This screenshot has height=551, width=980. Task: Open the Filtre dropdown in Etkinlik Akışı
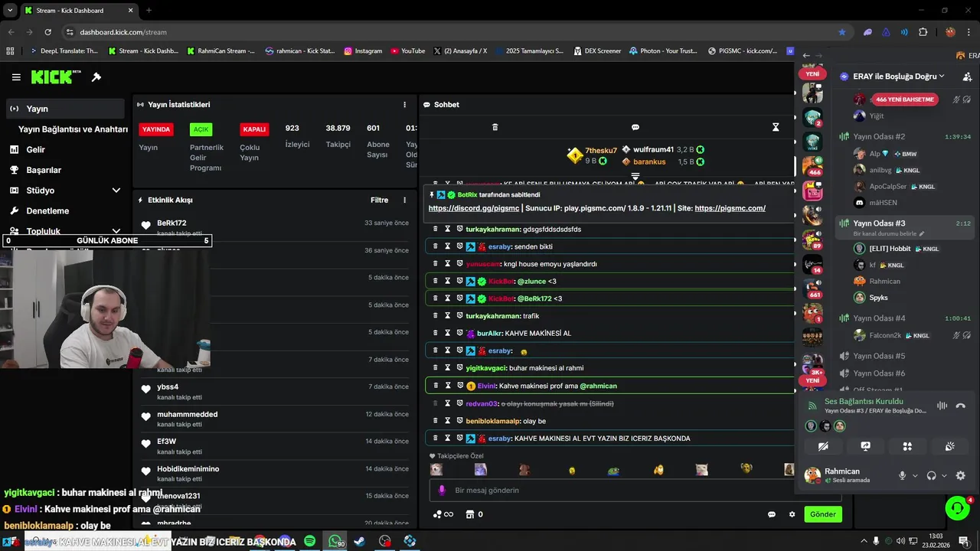380,201
